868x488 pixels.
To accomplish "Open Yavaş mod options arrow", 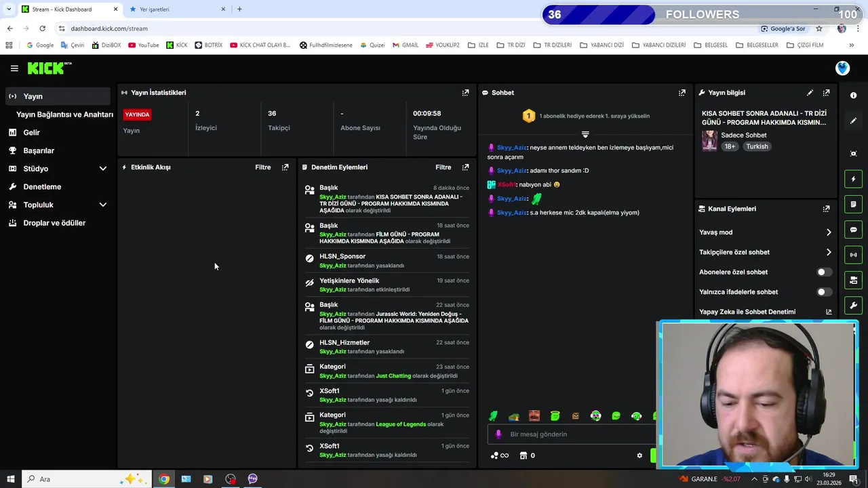I will point(829,232).
